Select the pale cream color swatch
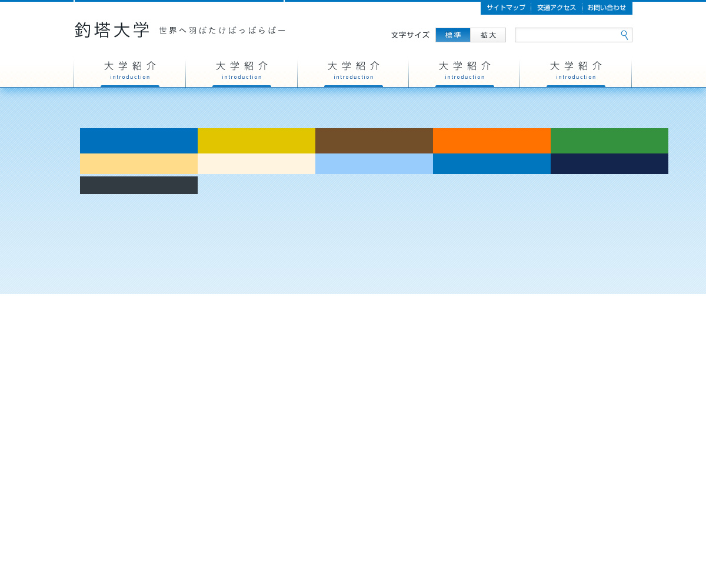The height and width of the screenshot is (588, 706). click(257, 164)
